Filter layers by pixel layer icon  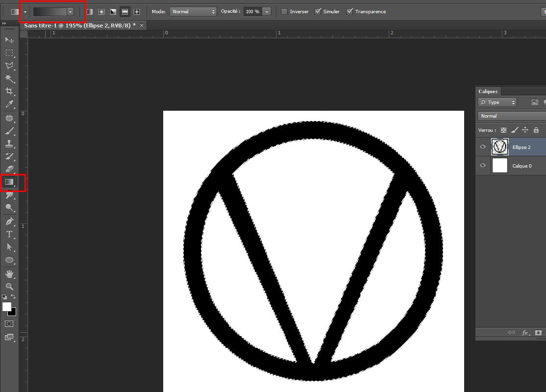pyautogui.click(x=535, y=102)
